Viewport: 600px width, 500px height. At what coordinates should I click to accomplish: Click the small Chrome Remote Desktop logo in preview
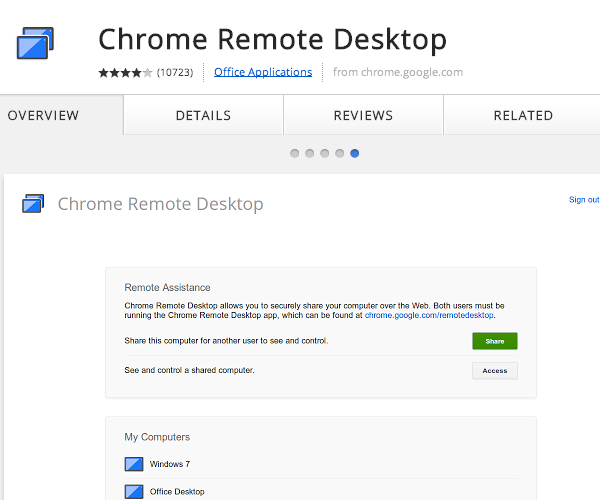pos(33,203)
